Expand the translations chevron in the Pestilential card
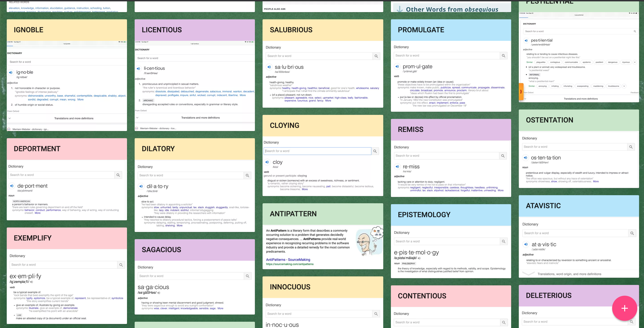Image resolution: width=644 pixels, height=328 pixels. coord(525,99)
